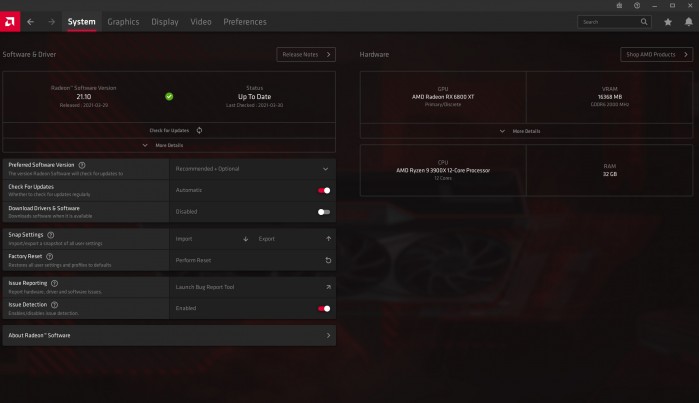Screen dimensions: 700x403
Task: Open the Preferences tab
Action: (245, 21)
